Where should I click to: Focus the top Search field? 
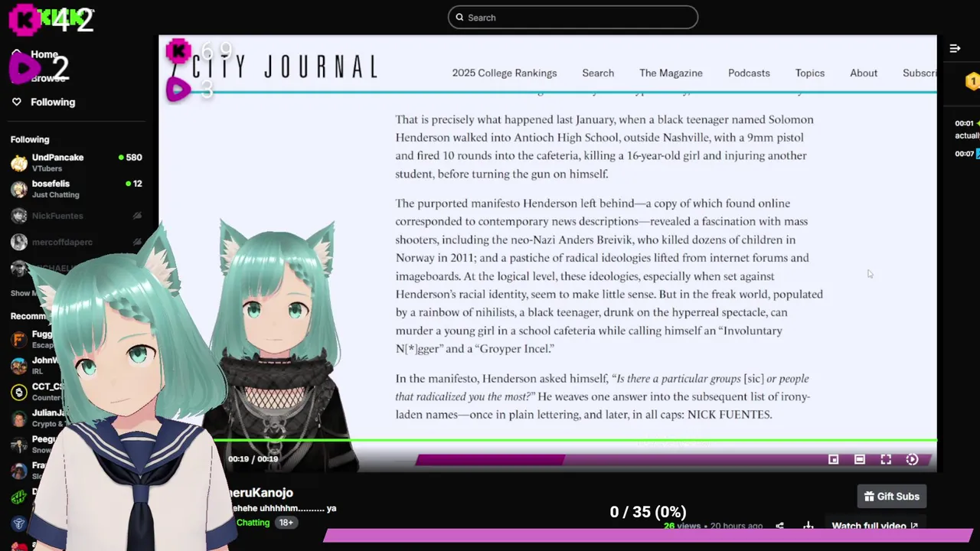point(573,17)
